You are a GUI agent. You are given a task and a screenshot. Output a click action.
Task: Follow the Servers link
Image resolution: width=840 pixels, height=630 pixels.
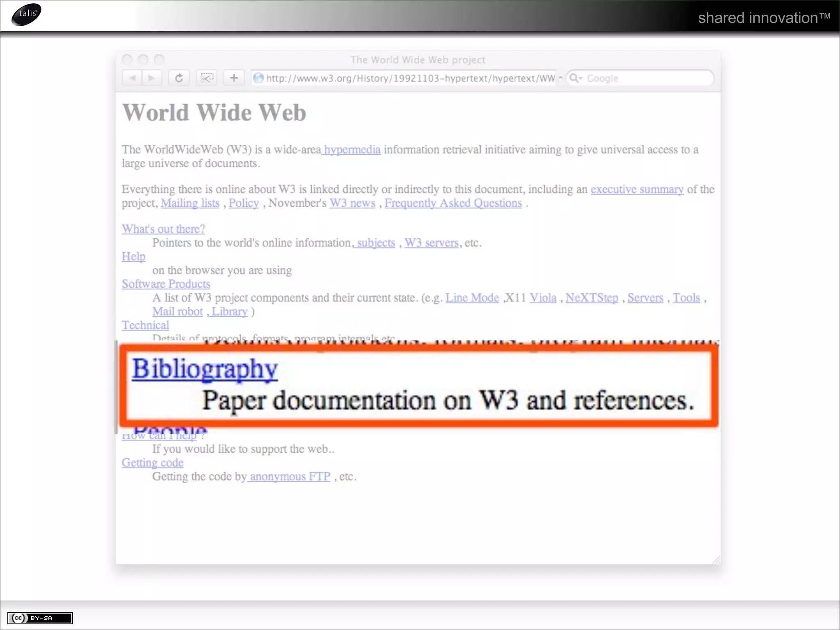pyautogui.click(x=645, y=298)
